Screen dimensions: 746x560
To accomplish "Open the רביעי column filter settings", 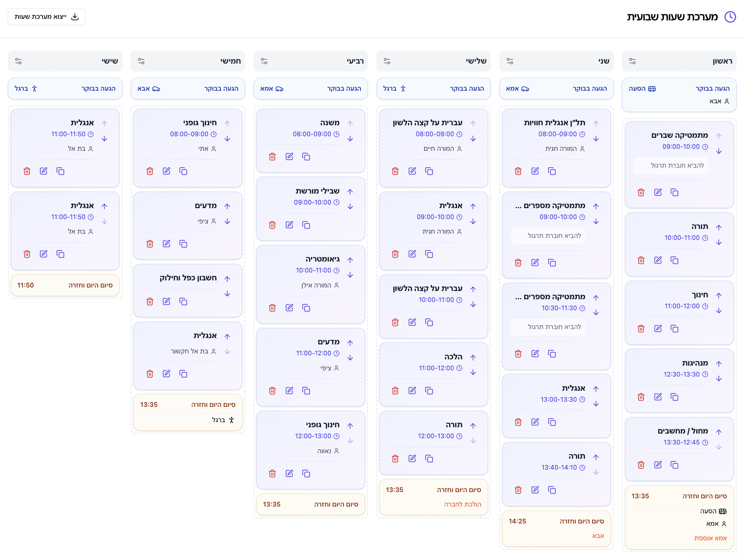I will point(264,61).
